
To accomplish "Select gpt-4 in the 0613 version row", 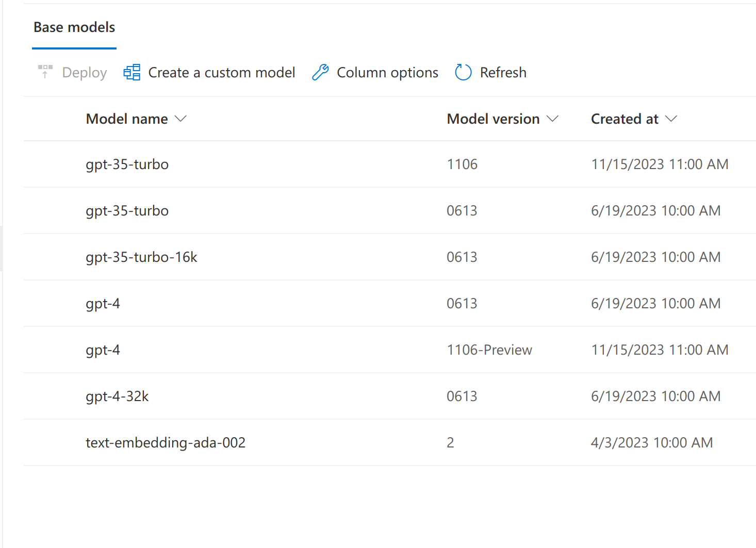I will point(103,304).
